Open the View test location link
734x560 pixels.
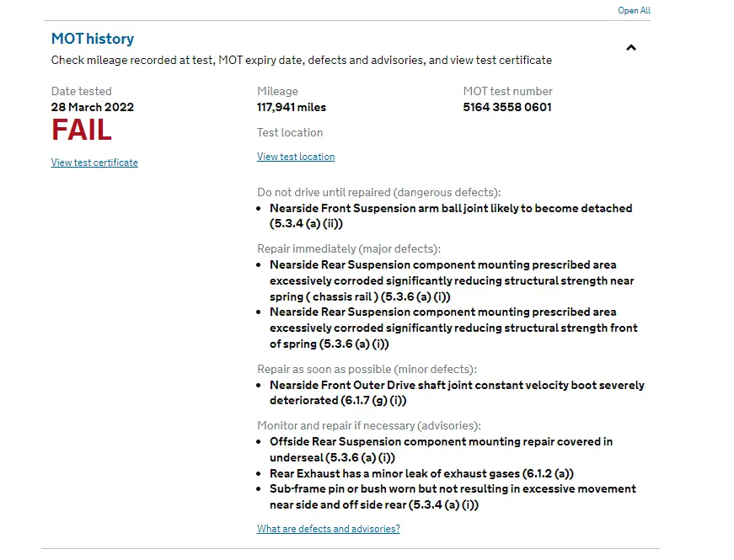click(x=296, y=157)
